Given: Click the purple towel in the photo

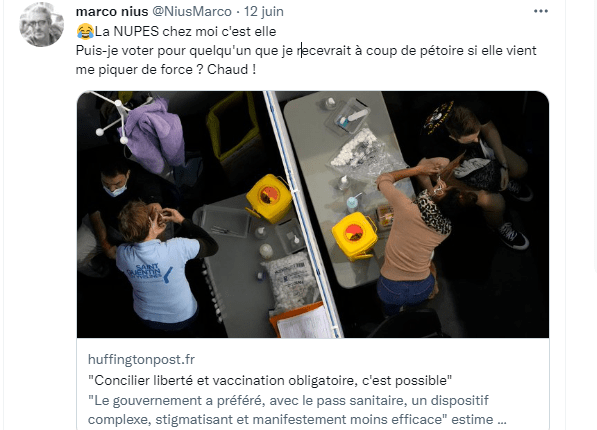Looking at the screenshot, I should click(x=154, y=133).
